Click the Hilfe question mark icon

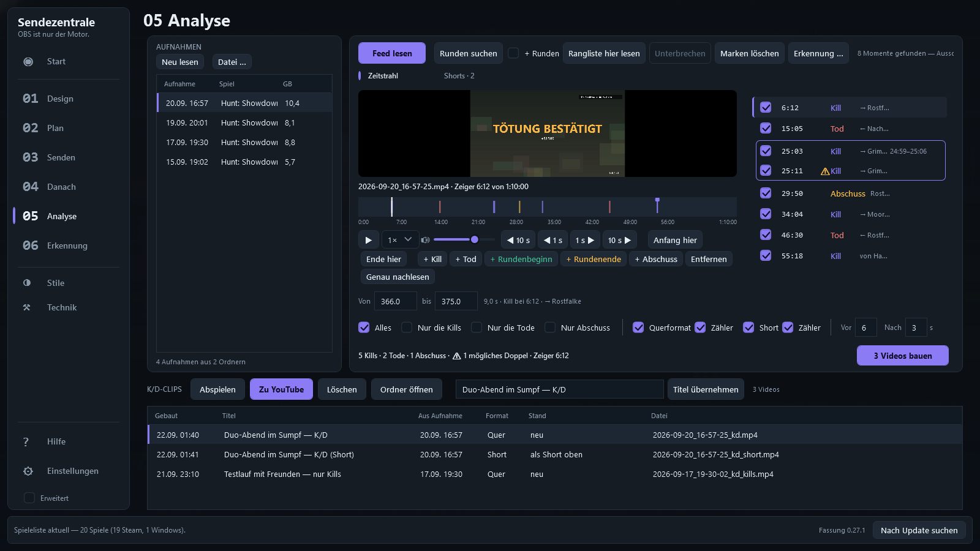(x=26, y=441)
